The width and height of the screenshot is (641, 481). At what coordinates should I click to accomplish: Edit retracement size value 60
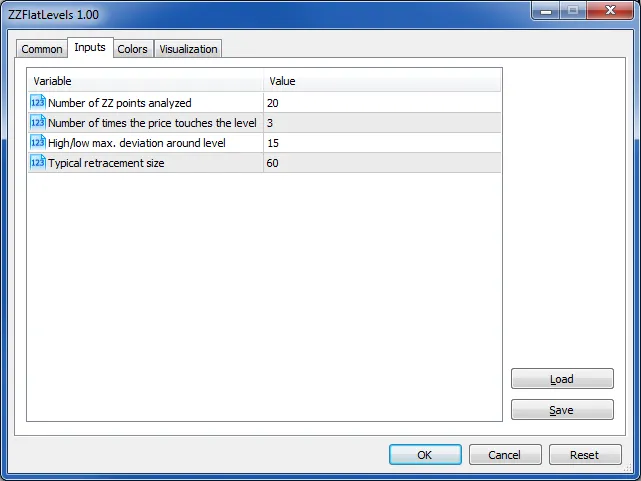pyautogui.click(x=382, y=163)
